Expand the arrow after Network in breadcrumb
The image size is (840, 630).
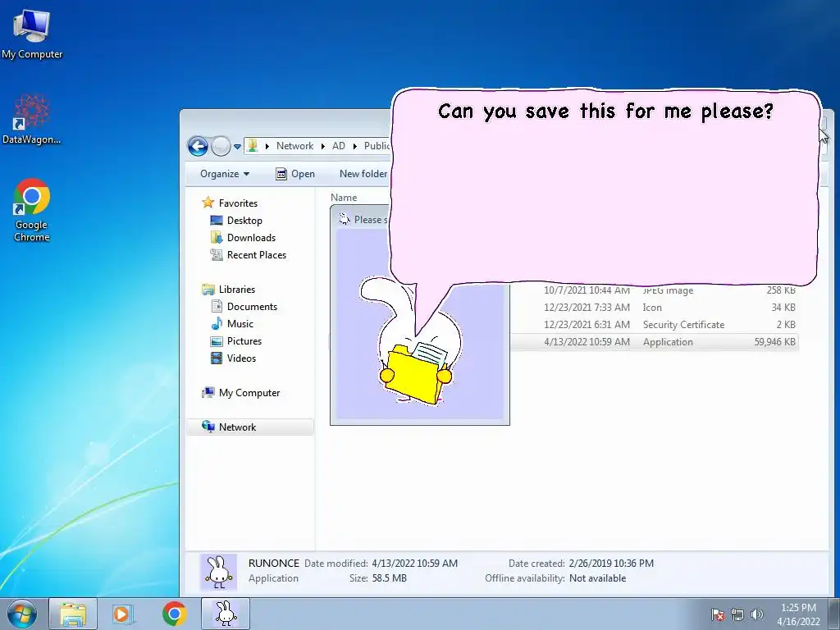(x=323, y=146)
